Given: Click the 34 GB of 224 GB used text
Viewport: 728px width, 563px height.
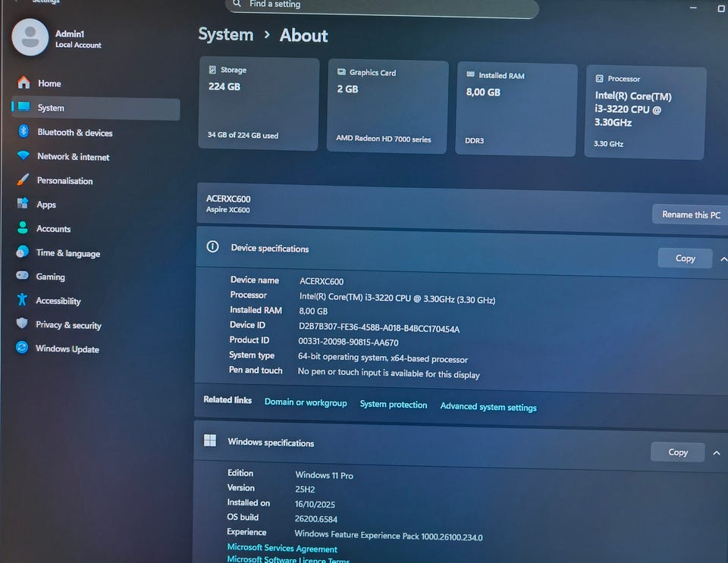Looking at the screenshot, I should coord(243,135).
